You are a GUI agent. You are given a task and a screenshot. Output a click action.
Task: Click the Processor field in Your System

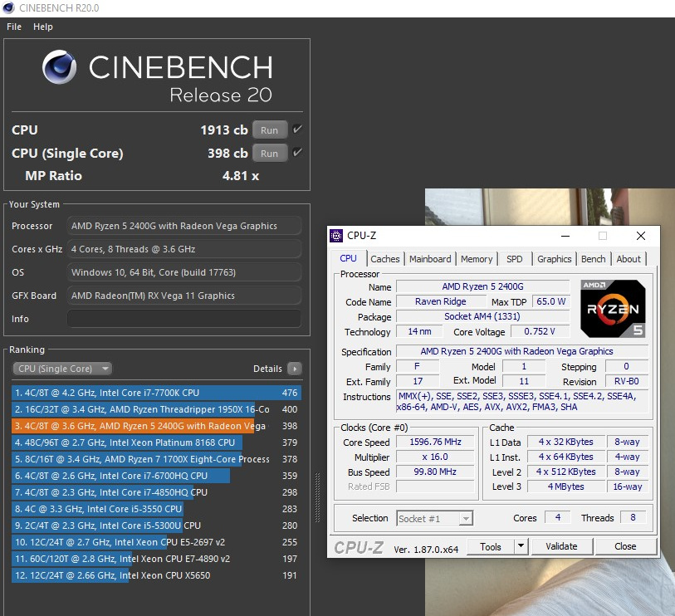(184, 226)
